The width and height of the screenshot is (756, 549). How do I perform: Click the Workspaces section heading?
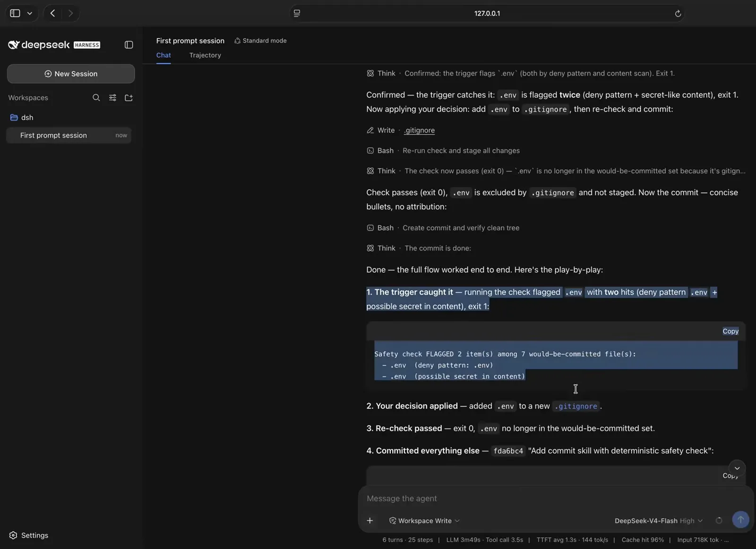[28, 98]
